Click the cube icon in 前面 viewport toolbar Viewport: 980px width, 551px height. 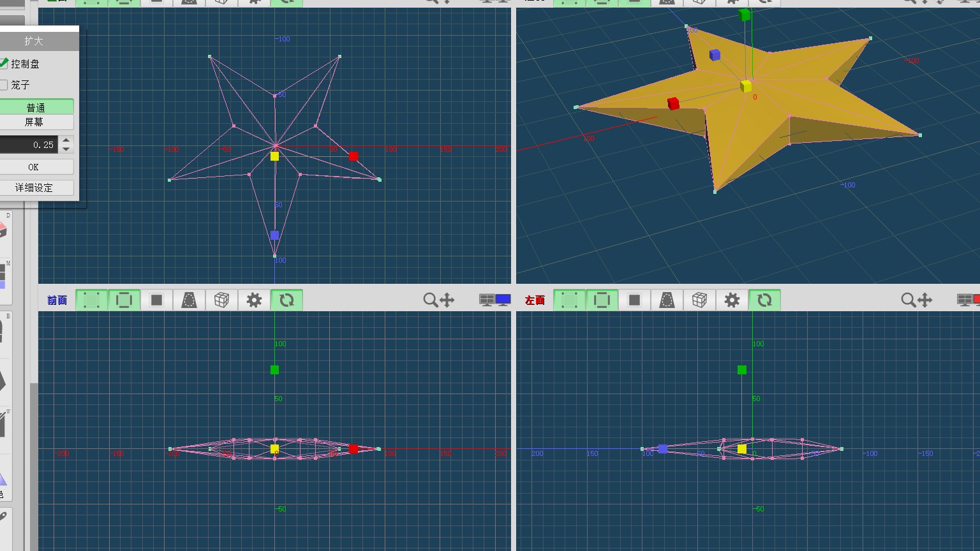pyautogui.click(x=221, y=300)
